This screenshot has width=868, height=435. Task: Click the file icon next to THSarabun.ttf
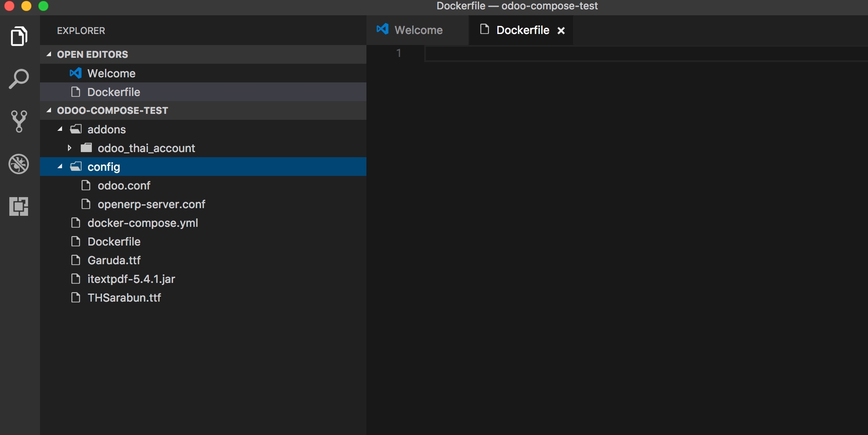[x=76, y=297]
